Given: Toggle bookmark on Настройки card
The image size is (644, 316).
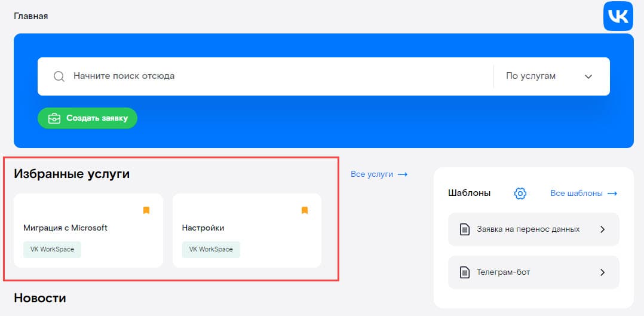Looking at the screenshot, I should pos(304,210).
